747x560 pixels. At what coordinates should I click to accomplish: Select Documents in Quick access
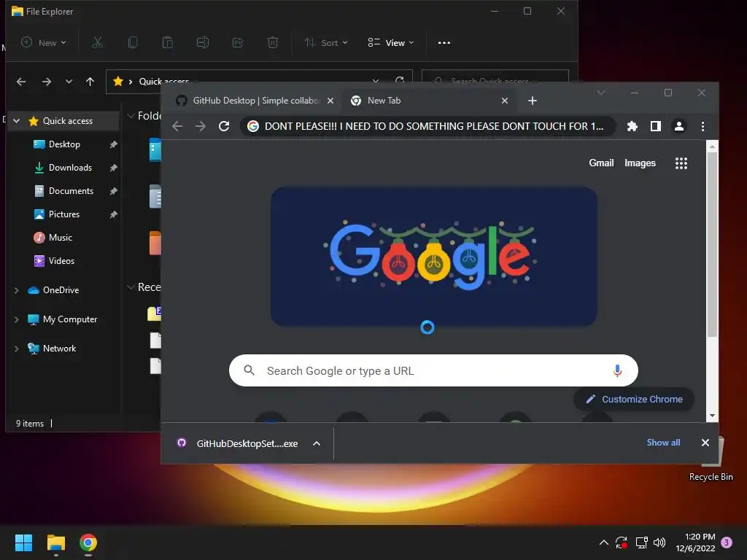[x=71, y=191]
